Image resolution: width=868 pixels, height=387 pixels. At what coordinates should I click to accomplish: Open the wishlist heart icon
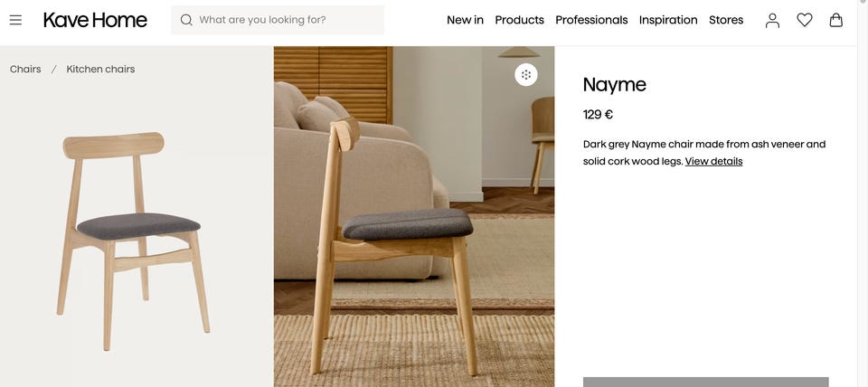[805, 20]
